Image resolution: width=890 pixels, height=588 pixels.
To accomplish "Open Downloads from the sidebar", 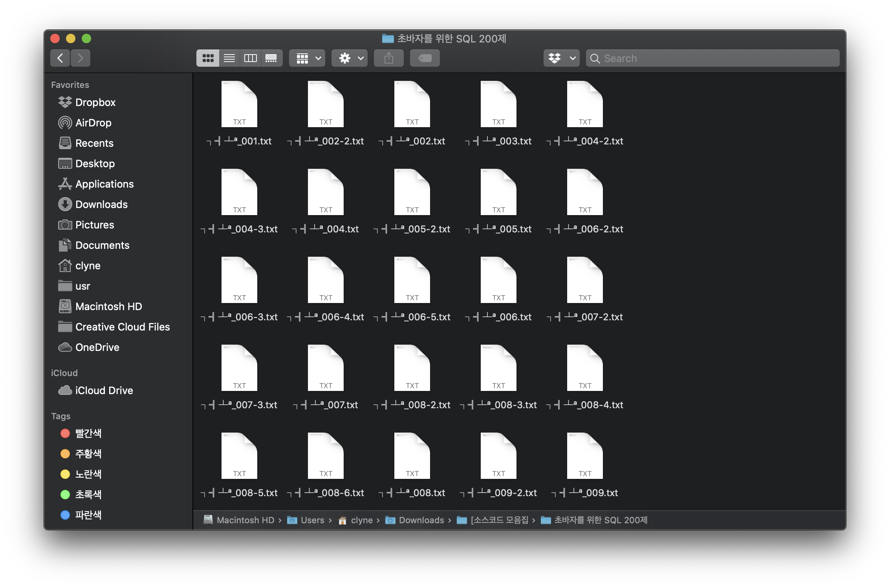I will [x=101, y=205].
